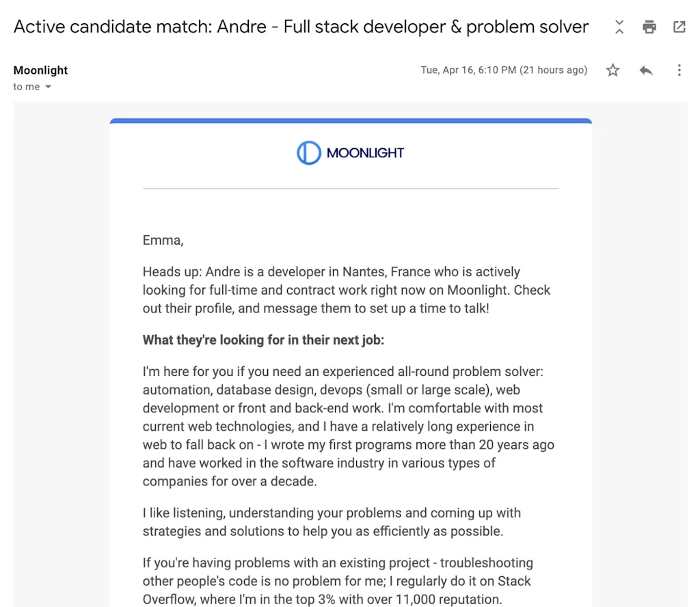Open the email in a new window

[679, 27]
